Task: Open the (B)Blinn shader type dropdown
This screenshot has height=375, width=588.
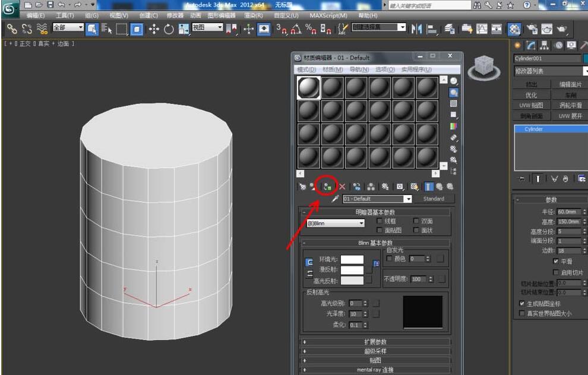Action: (336, 223)
